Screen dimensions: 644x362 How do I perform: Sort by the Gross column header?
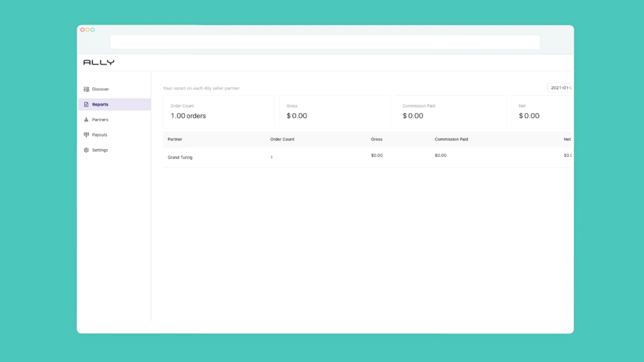(x=377, y=139)
